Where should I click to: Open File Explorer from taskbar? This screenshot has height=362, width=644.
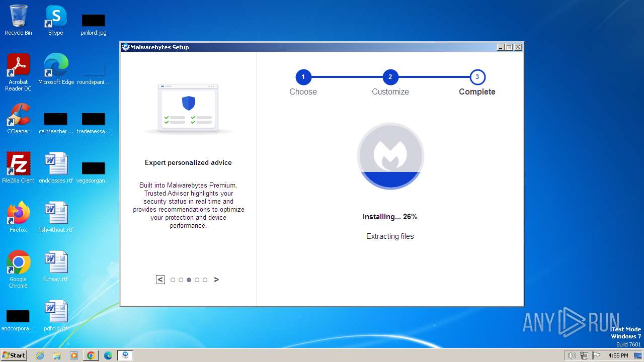(x=57, y=355)
